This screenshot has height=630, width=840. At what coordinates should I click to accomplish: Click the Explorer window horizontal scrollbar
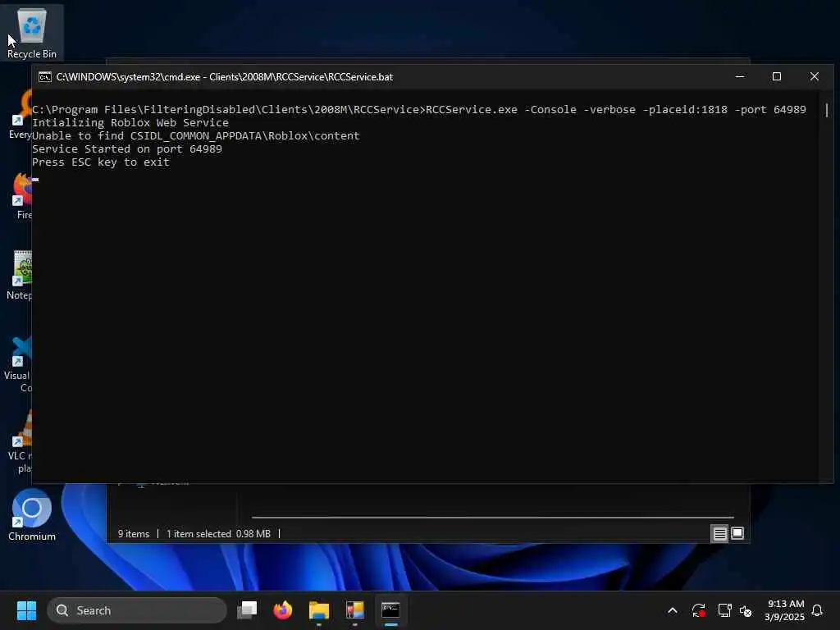click(492, 518)
